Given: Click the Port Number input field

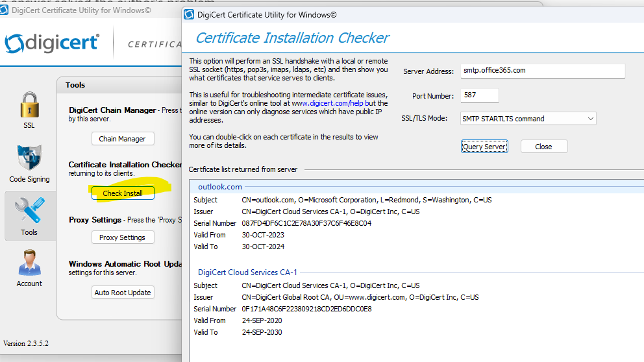Looking at the screenshot, I should click(479, 95).
